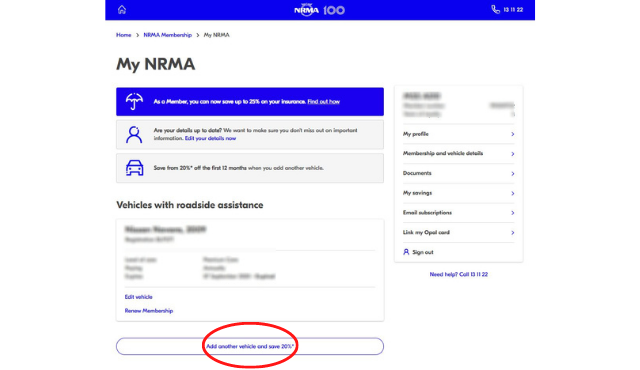The width and height of the screenshot is (640, 370).
Task: Expand the Documents chevron arrow
Action: coord(513,174)
